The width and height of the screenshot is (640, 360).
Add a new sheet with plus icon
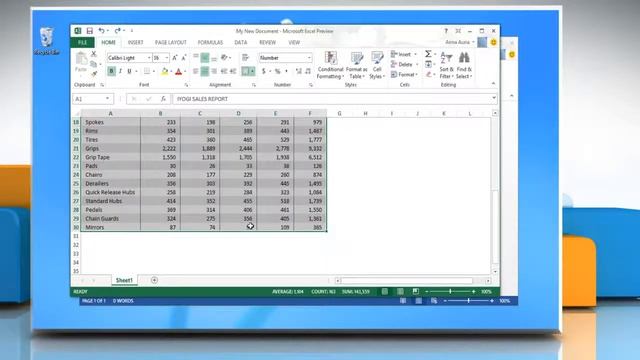[154, 280]
